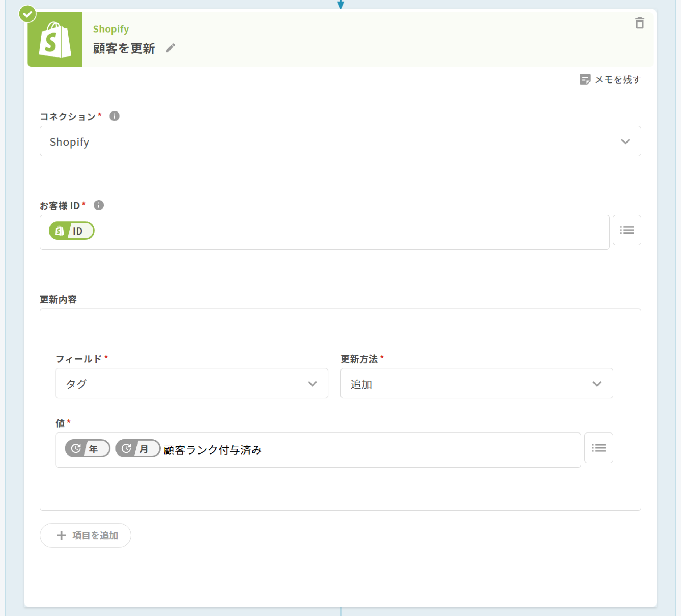Open list picker beside 値 field
This screenshot has width=681, height=616.
598,448
